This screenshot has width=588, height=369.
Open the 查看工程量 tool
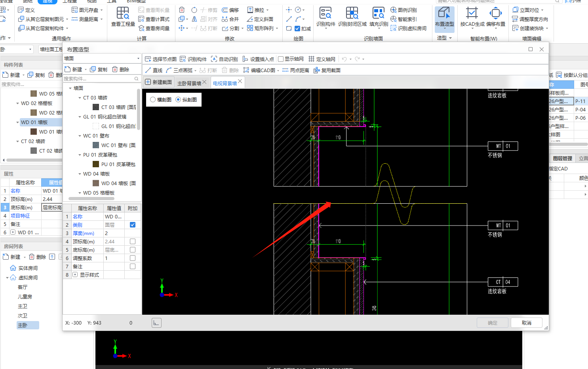tap(123, 17)
